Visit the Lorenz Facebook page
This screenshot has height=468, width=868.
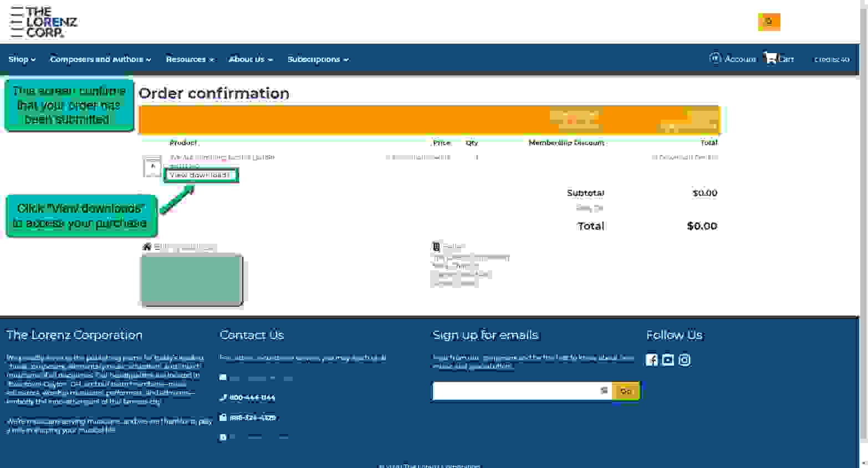point(652,360)
